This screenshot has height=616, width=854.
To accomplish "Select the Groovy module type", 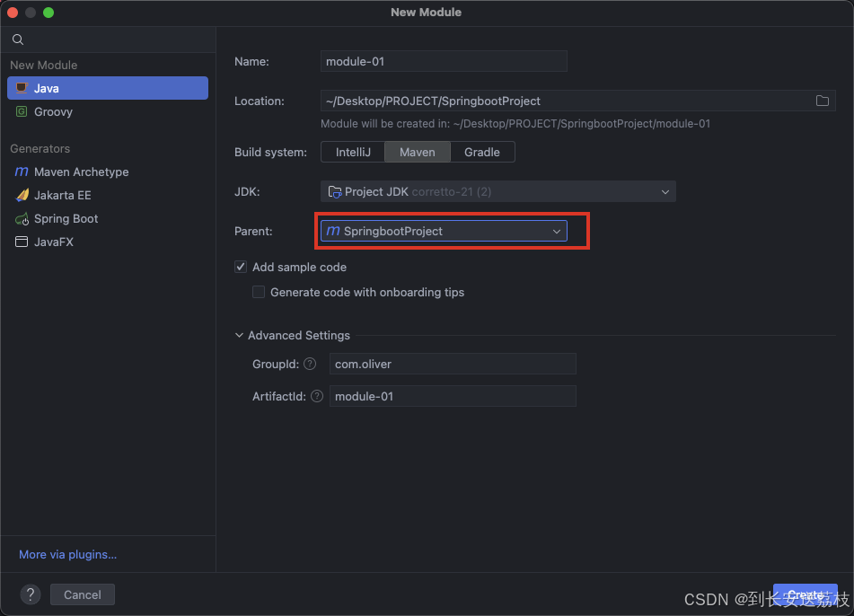I will tap(108, 111).
